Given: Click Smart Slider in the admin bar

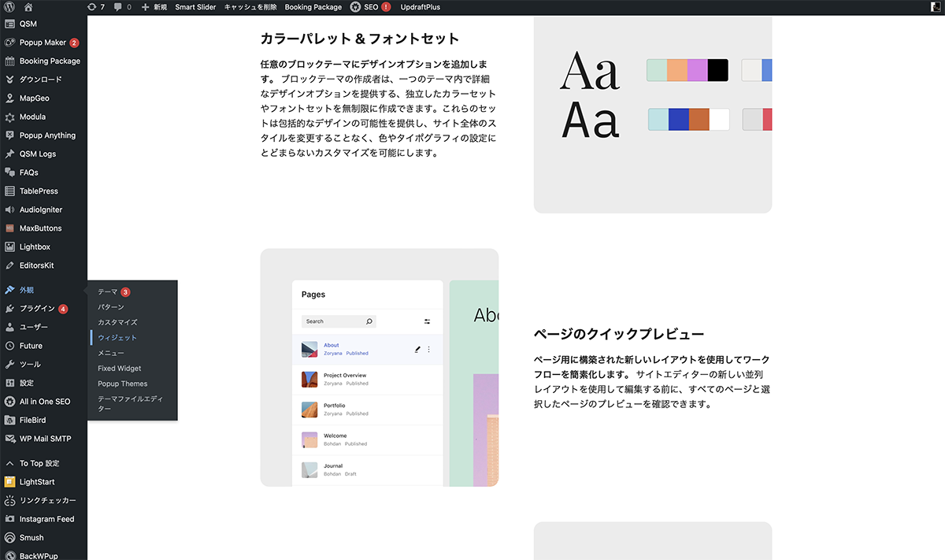Looking at the screenshot, I should coord(195,7).
